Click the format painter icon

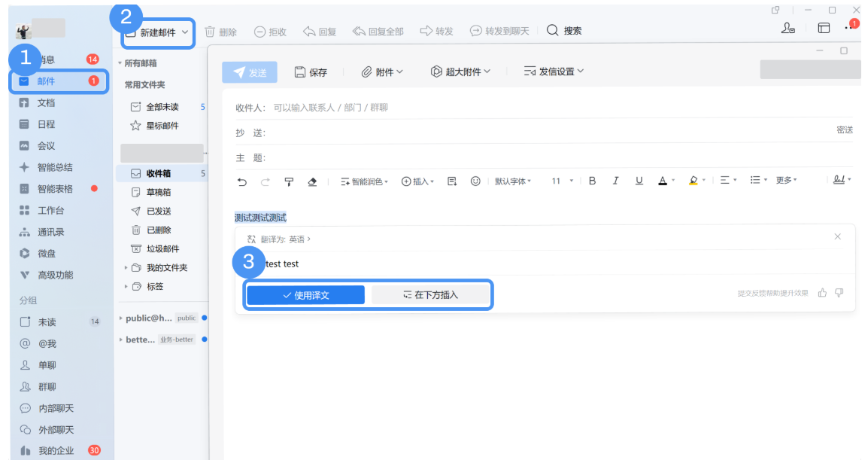(289, 181)
